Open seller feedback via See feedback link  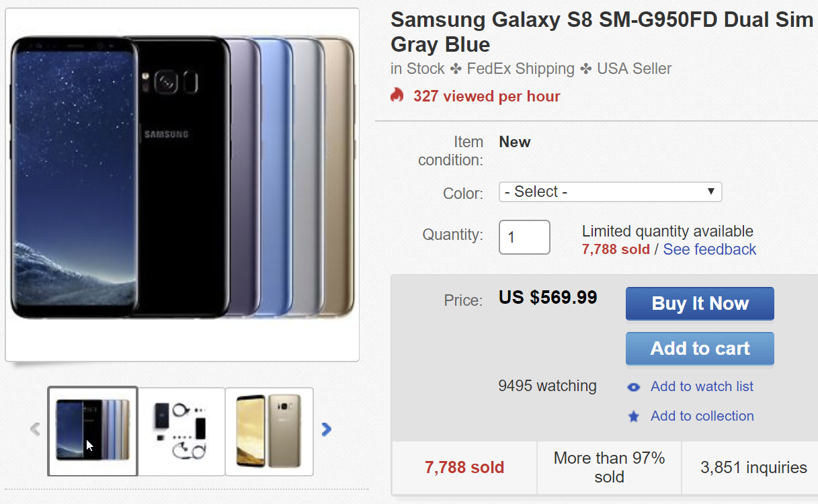coord(709,249)
